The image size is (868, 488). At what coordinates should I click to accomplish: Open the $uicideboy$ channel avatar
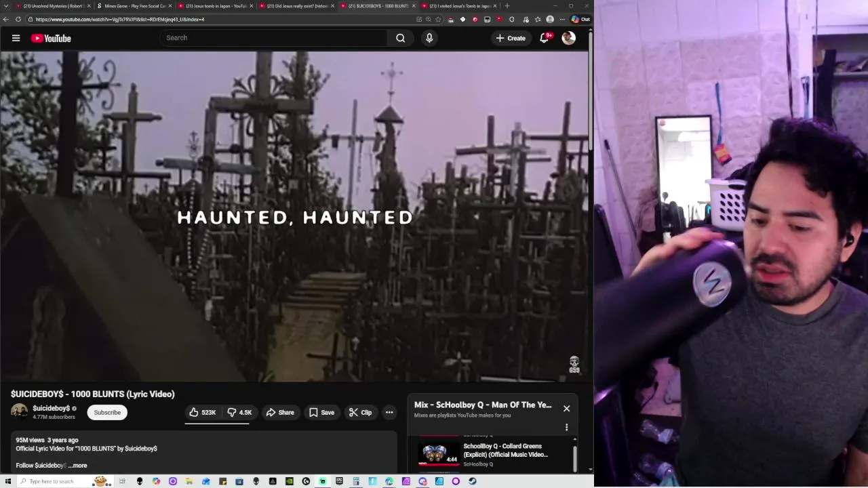coord(20,412)
